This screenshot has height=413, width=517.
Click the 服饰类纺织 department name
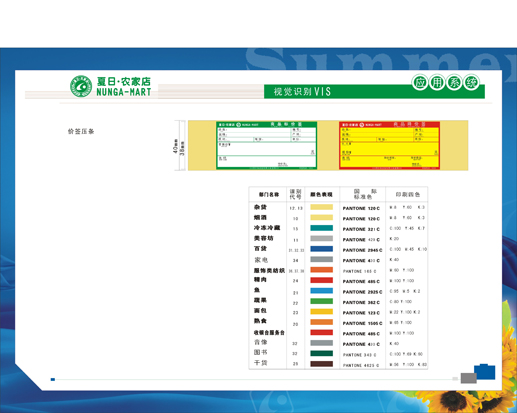269,270
